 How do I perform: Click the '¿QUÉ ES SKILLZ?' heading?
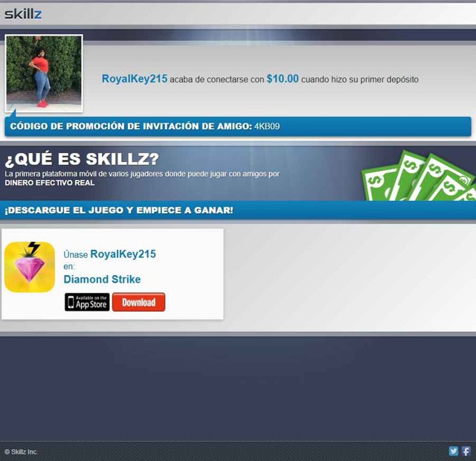82,158
